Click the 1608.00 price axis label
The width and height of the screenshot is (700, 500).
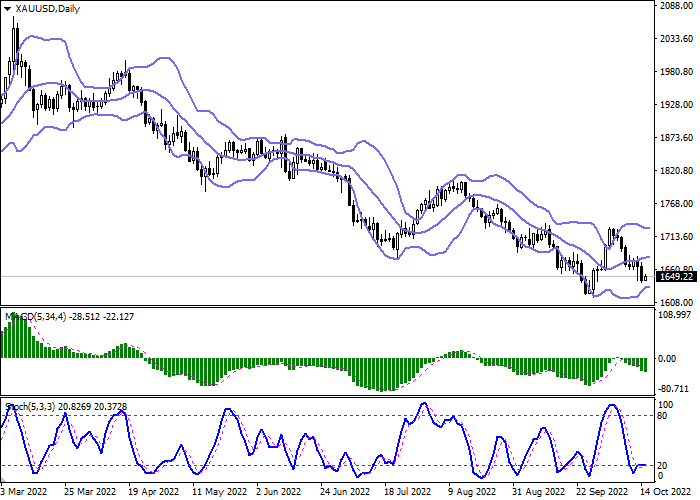click(676, 302)
